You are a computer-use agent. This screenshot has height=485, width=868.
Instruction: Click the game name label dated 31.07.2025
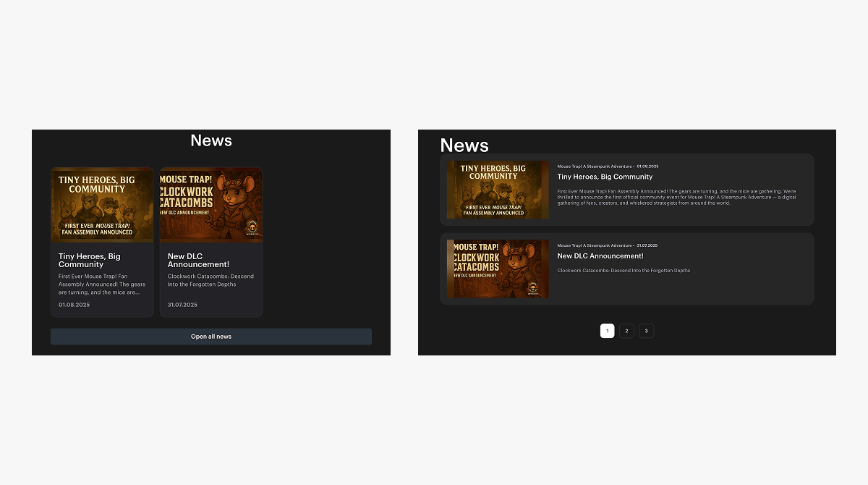pos(595,245)
